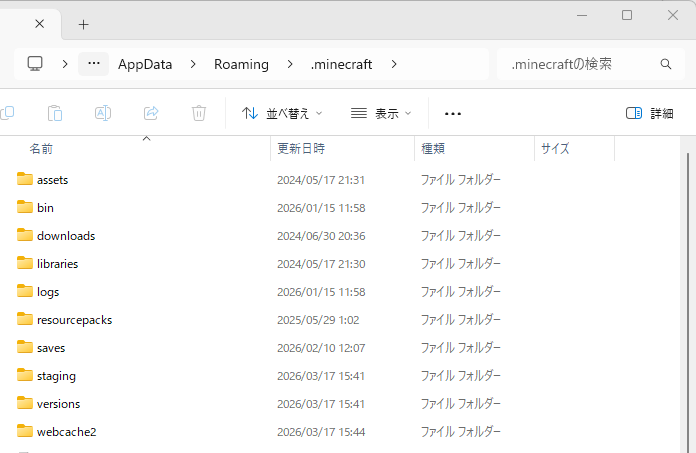Screen dimensions: 696x453
Task: Go to the Roaming breadcrumb
Action: [x=241, y=64]
